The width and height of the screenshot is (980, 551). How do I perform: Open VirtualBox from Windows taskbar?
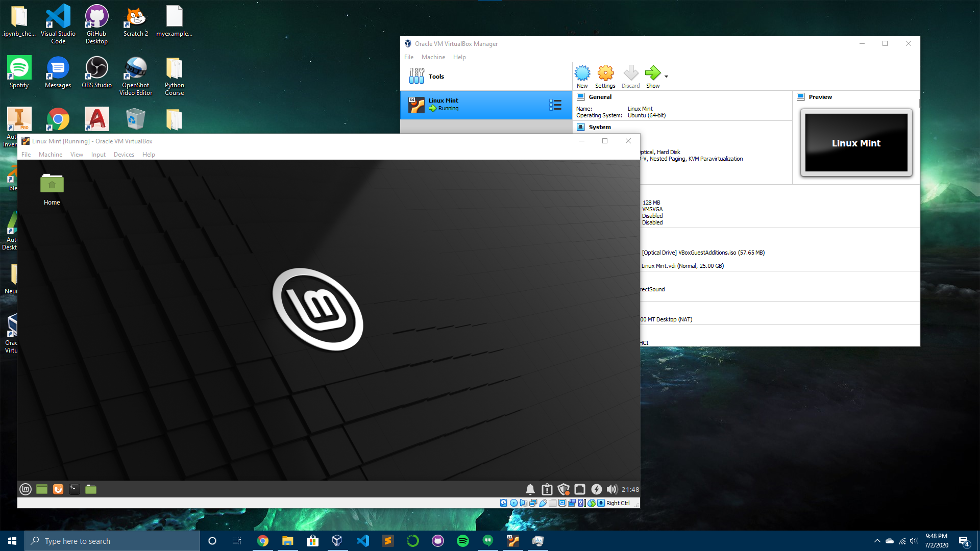[337, 541]
